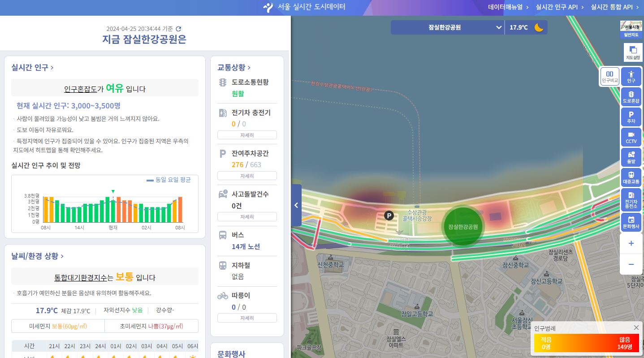Zoom out the map with minus button
Screen dimensions: 644x358
(631, 264)
